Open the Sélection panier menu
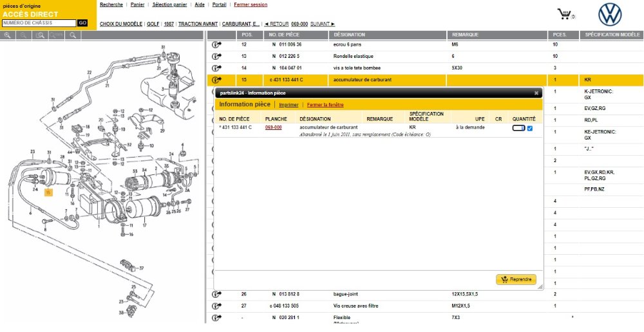644x332 pixels. coord(170,5)
